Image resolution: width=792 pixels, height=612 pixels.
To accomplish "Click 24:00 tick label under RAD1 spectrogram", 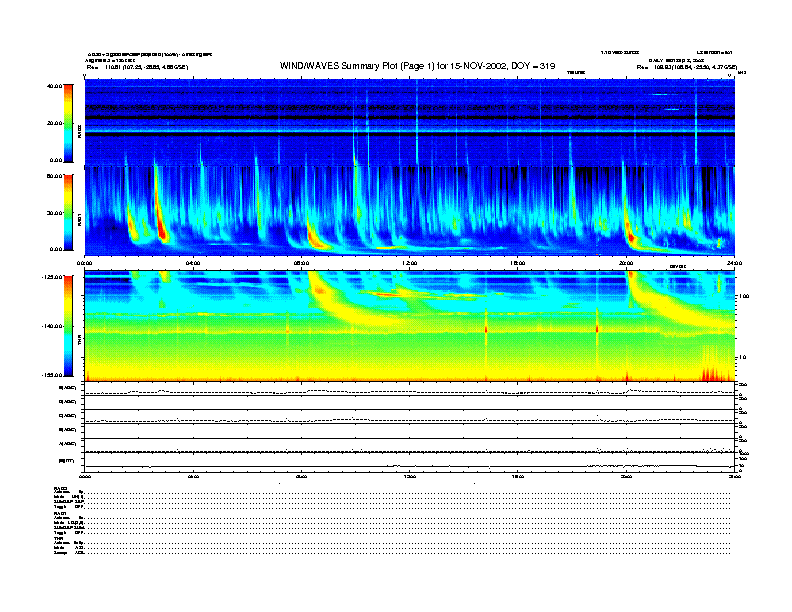I will 734,263.
